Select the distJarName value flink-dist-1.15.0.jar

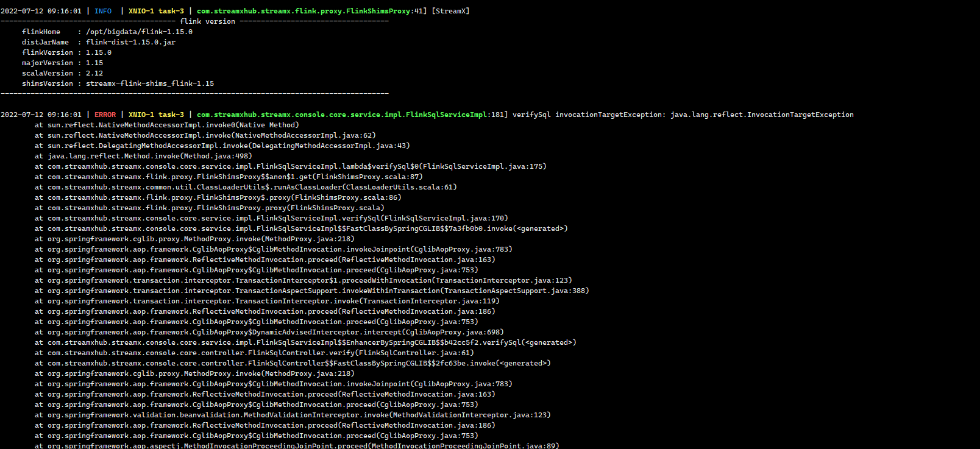(x=130, y=42)
